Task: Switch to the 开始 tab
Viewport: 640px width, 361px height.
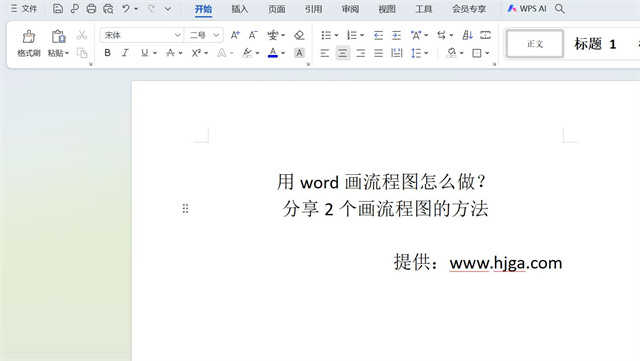Action: pyautogui.click(x=203, y=9)
